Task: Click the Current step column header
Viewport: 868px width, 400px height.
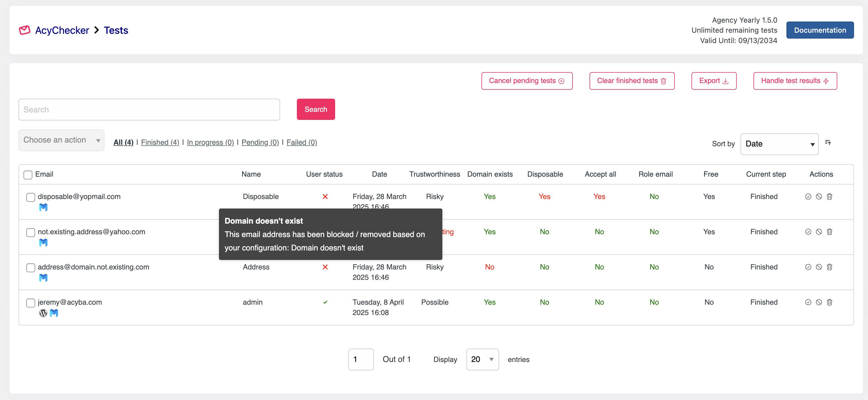Action: tap(766, 174)
